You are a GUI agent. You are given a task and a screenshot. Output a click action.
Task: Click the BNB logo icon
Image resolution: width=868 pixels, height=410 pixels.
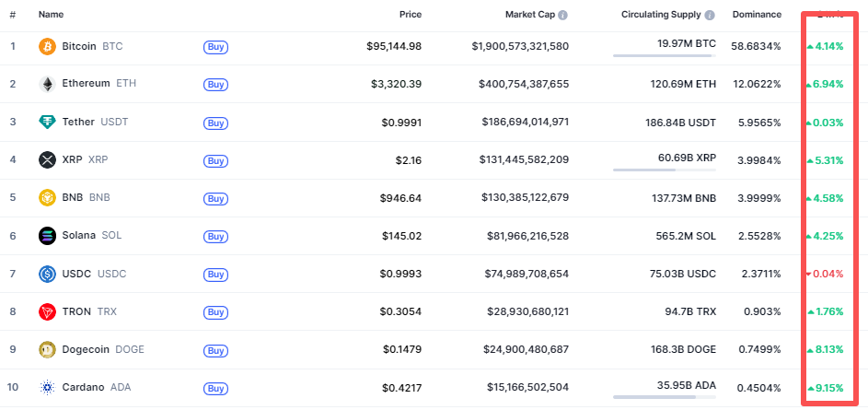coord(47,197)
